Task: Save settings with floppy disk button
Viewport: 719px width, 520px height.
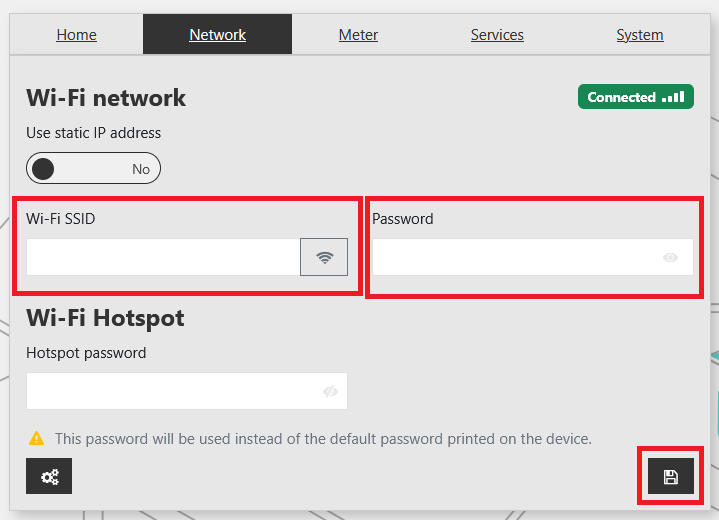Action: click(x=670, y=476)
